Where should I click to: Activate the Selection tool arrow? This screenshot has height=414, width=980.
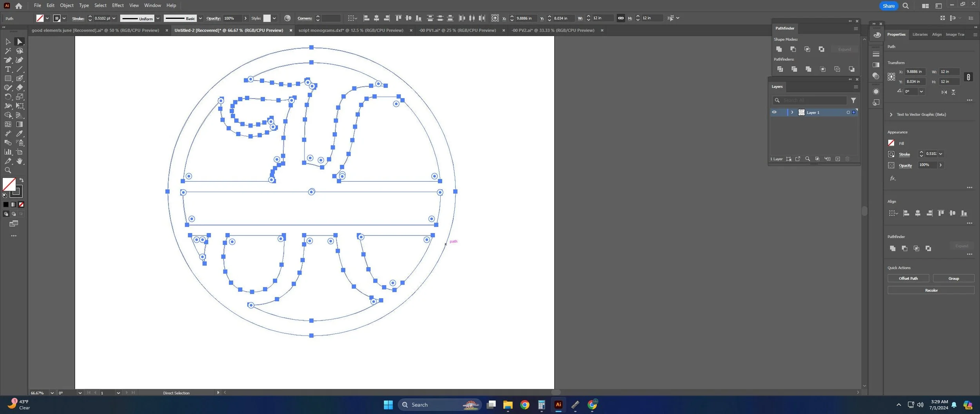click(x=7, y=42)
